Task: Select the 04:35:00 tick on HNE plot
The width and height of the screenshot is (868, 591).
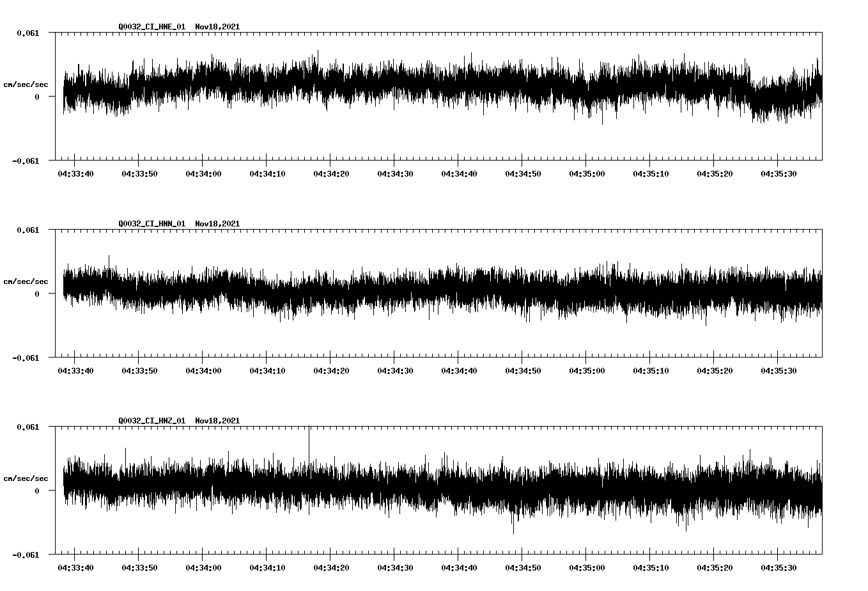Action: point(586,157)
